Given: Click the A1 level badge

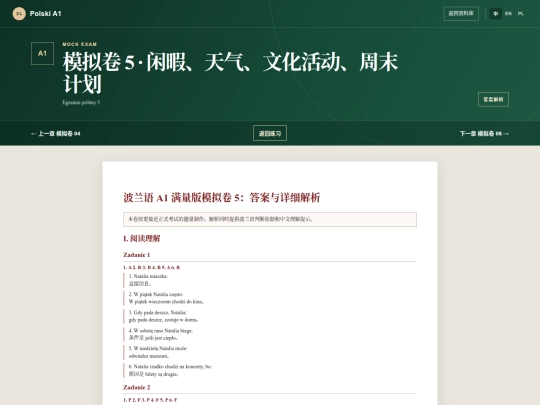Looking at the screenshot, I should click(42, 53).
